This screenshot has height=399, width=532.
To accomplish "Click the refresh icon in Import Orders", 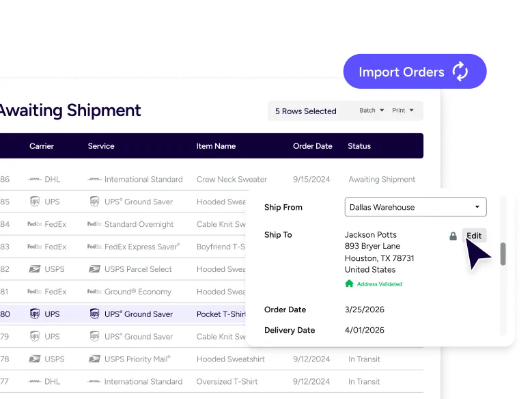I will point(460,72).
